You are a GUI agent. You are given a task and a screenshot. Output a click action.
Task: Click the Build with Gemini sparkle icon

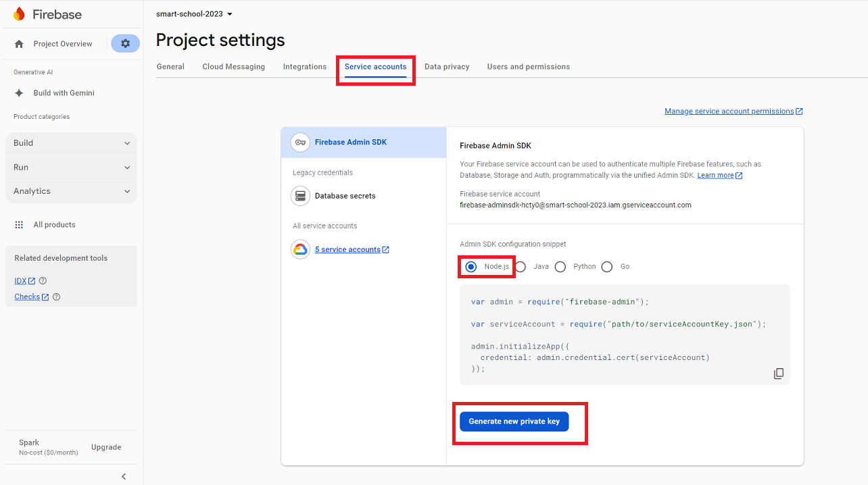[x=19, y=93]
